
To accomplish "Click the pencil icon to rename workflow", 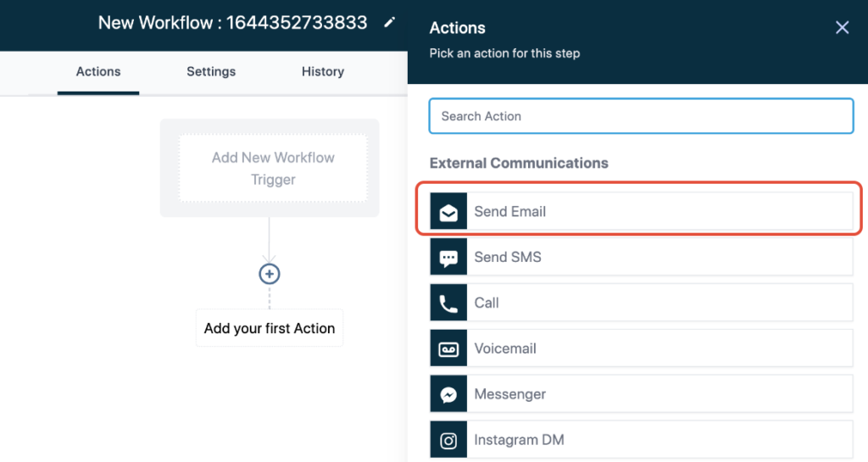I will tap(389, 23).
